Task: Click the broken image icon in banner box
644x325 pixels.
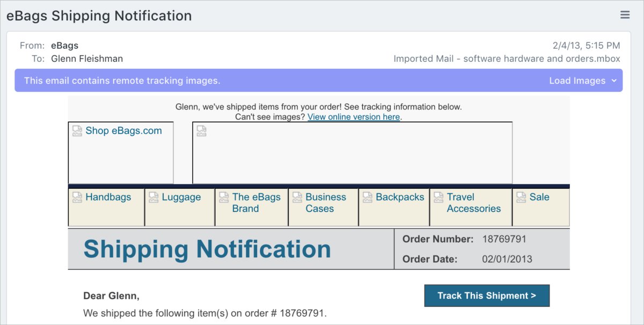Action: coord(202,131)
